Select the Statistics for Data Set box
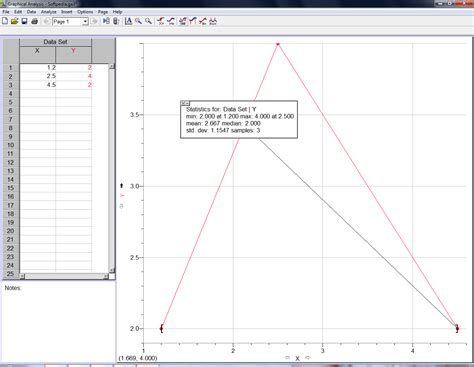 point(239,119)
